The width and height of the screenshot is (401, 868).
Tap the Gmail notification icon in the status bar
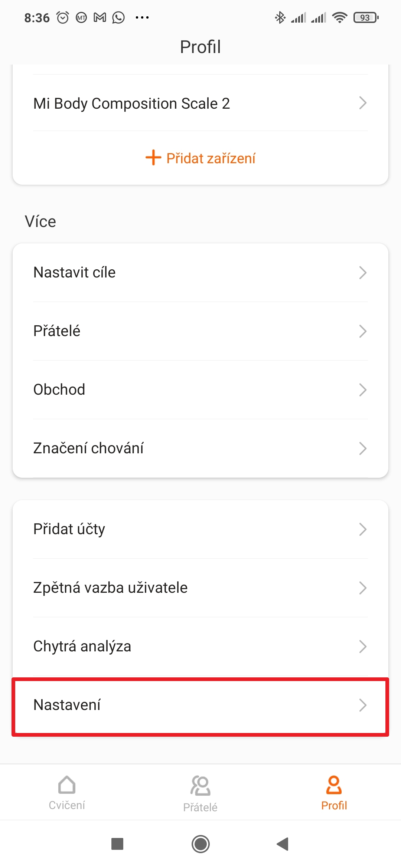pyautogui.click(x=100, y=17)
